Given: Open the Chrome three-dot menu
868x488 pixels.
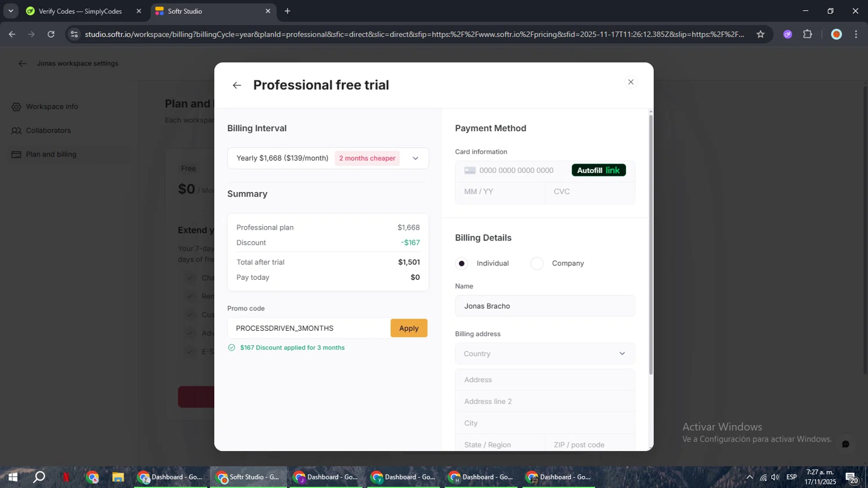Looking at the screenshot, I should (856, 34).
